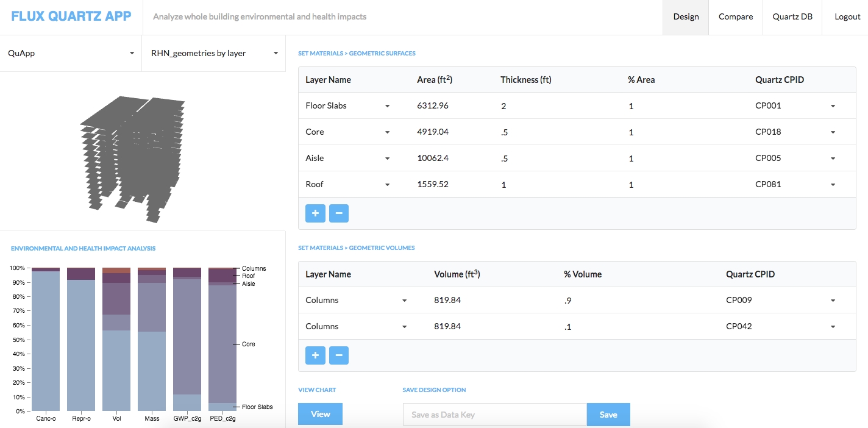This screenshot has width=868, height=428.
Task: Click the % Volume column header
Action: pyautogui.click(x=583, y=274)
